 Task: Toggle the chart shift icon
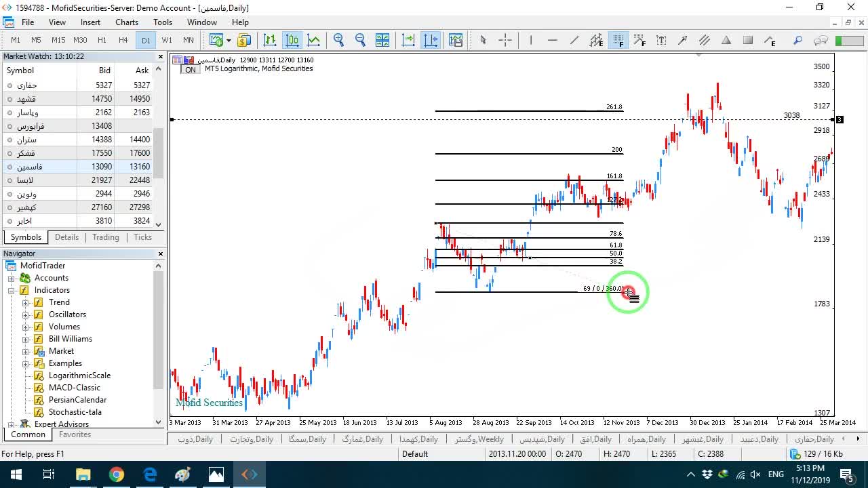431,40
